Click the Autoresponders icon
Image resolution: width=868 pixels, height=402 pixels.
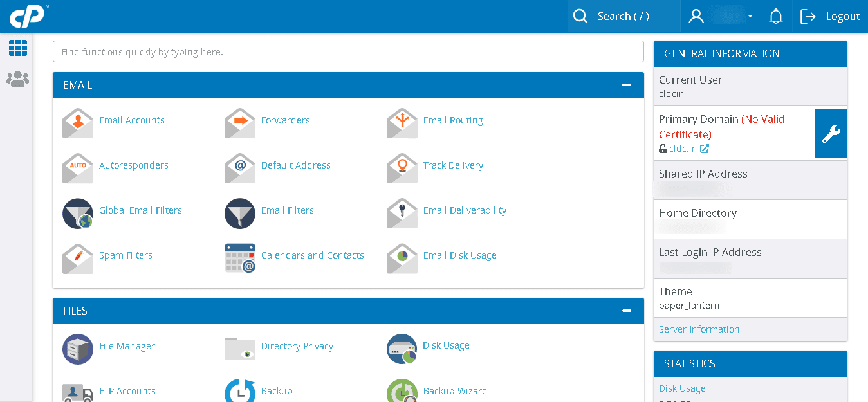click(x=78, y=168)
